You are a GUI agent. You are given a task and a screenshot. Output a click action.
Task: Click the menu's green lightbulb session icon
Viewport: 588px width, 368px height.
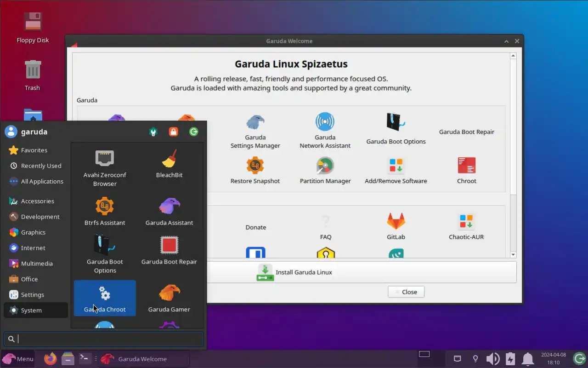click(x=153, y=132)
